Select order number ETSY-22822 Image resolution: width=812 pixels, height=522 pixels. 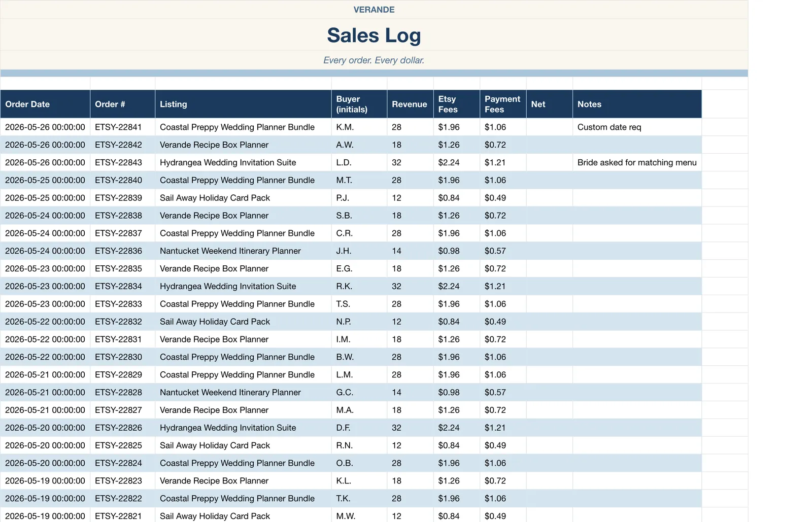123,498
